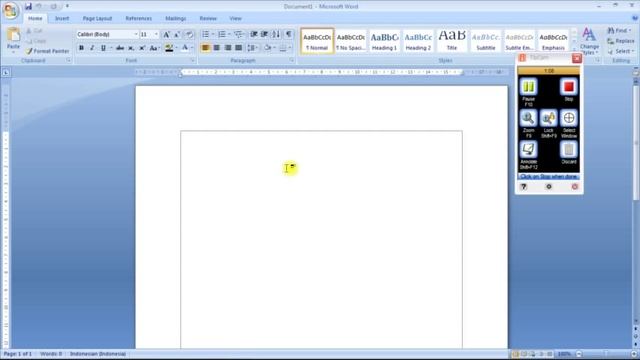Click the Clear Formatting icon

click(189, 35)
